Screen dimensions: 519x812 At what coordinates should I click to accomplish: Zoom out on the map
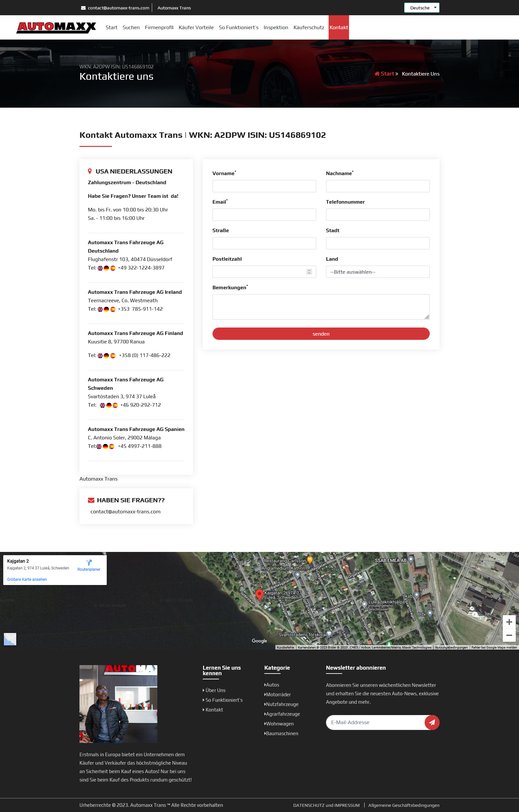click(509, 635)
